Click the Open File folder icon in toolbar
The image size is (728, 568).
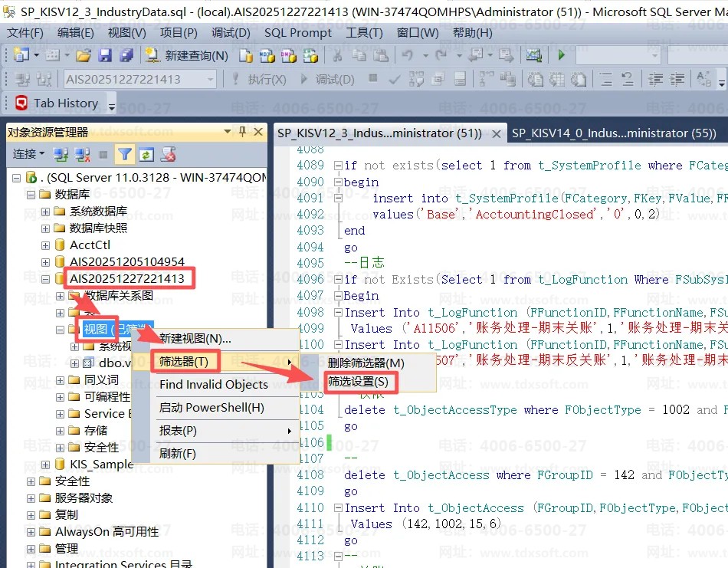pos(83,55)
